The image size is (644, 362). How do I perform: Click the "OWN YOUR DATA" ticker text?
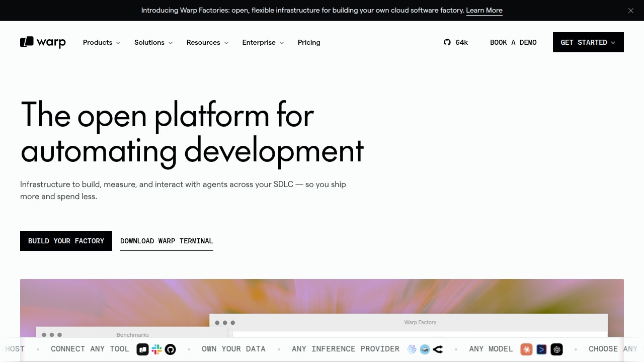233,349
